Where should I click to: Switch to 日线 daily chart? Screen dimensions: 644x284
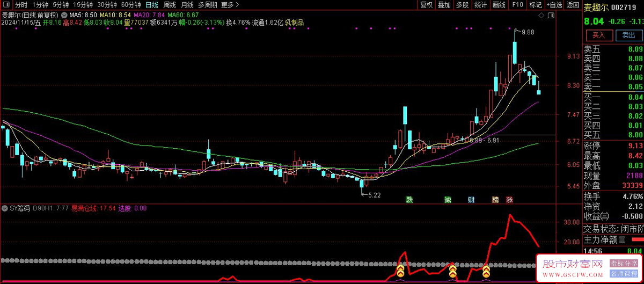pos(152,5)
